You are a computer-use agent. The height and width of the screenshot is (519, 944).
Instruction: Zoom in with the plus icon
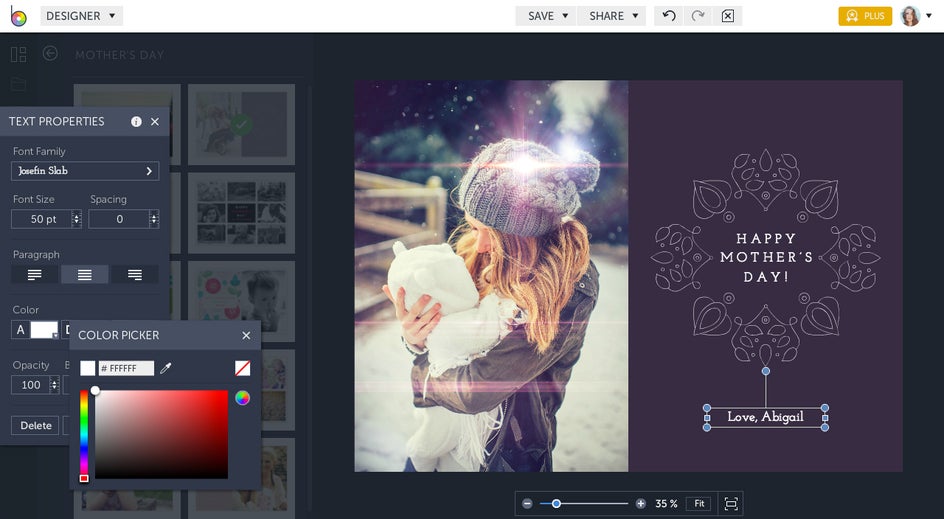pos(641,504)
